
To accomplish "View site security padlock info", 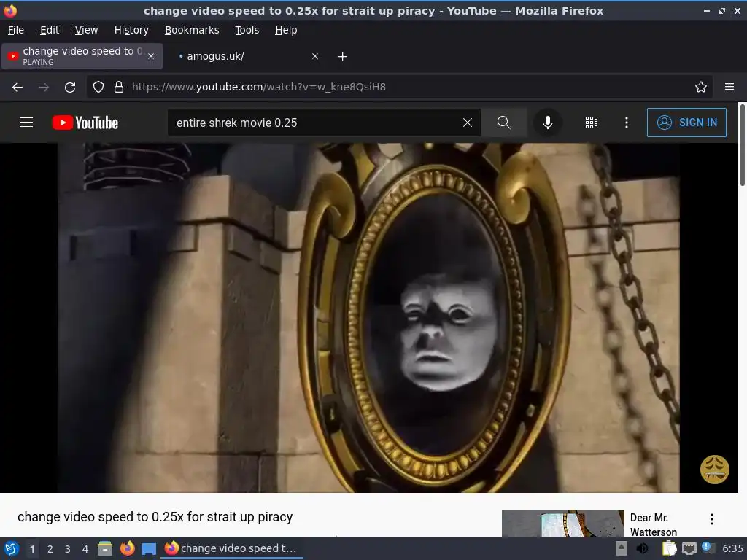I will [119, 87].
